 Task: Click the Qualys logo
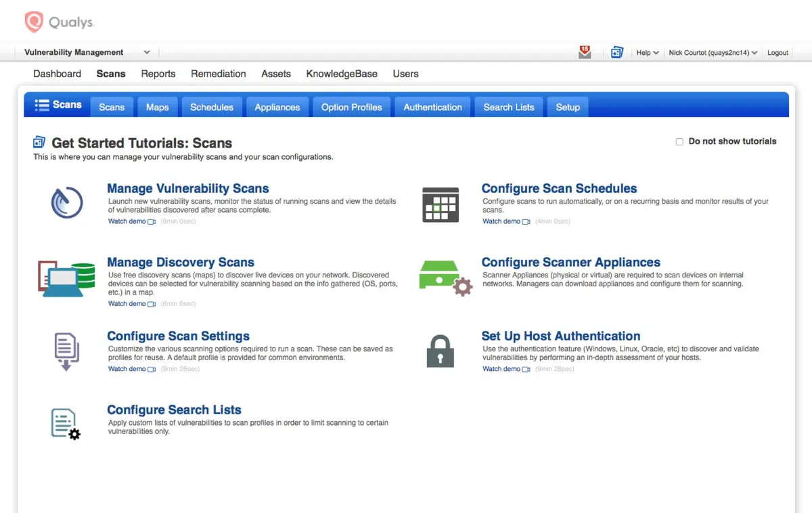click(59, 22)
